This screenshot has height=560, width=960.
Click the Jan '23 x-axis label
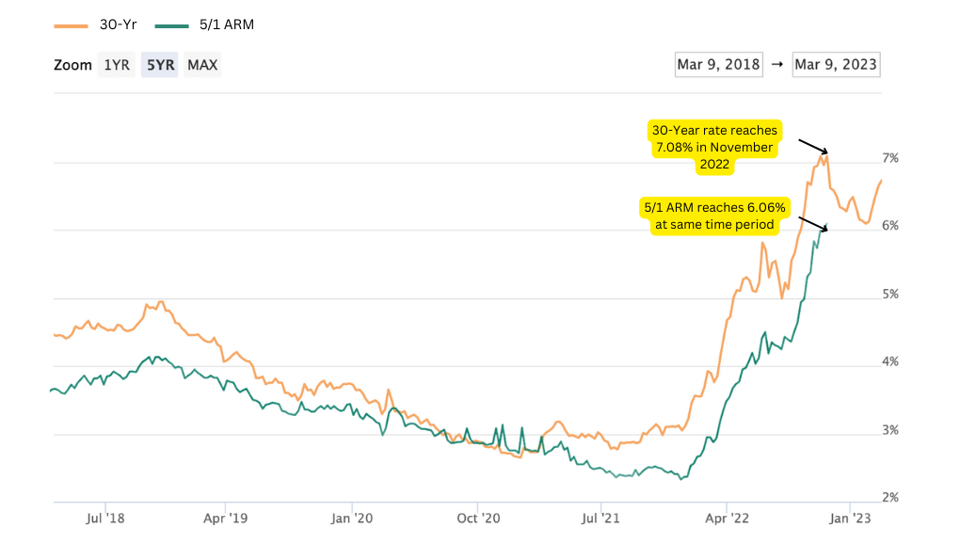pyautogui.click(x=851, y=517)
